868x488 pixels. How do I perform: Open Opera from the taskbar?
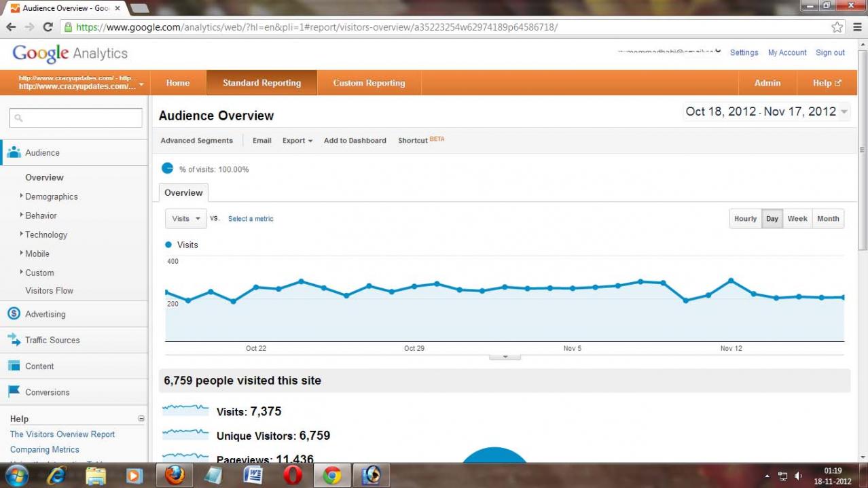(x=293, y=476)
